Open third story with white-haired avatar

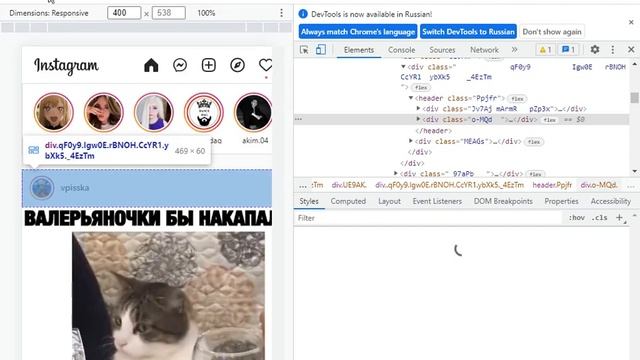tap(154, 112)
